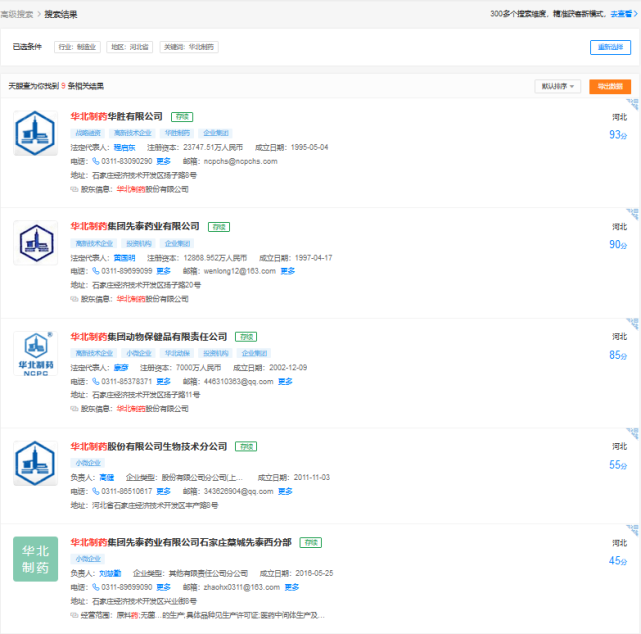Click 更多 after email 446310363@qq.com

point(285,381)
